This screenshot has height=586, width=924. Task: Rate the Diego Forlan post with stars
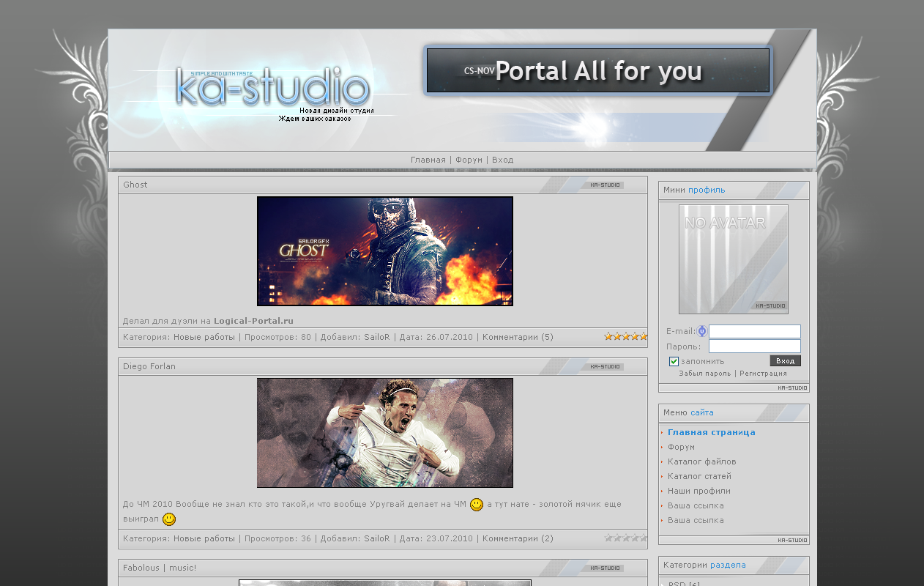(625, 538)
